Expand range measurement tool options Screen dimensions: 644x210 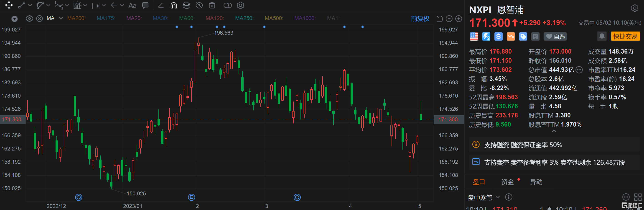click(x=104, y=5)
